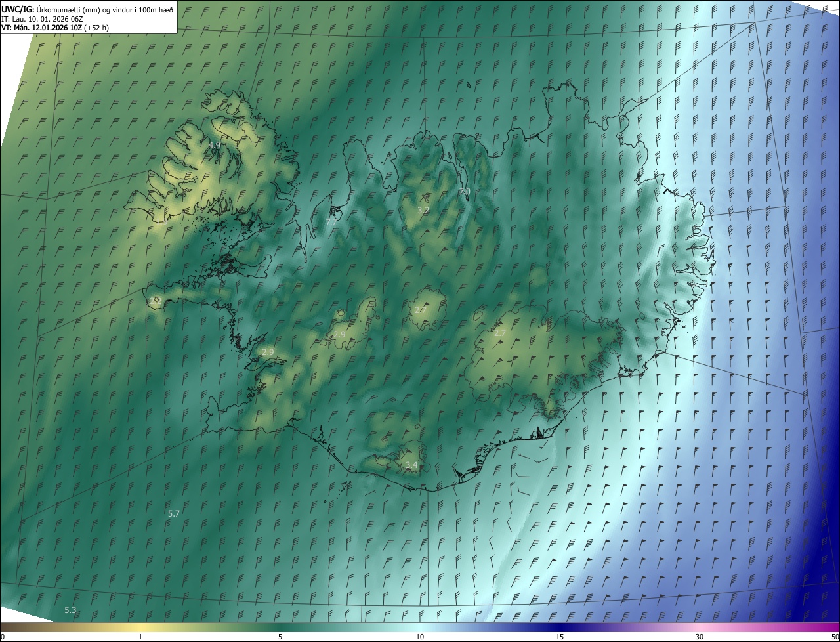Click the valid time "Mán. 12.01.2026 10Z"
The height and width of the screenshot is (642, 840).
(x=49, y=28)
